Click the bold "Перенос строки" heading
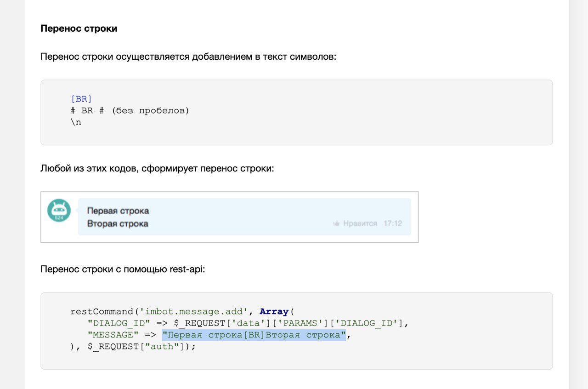The width and height of the screenshot is (588, 389). [x=79, y=29]
